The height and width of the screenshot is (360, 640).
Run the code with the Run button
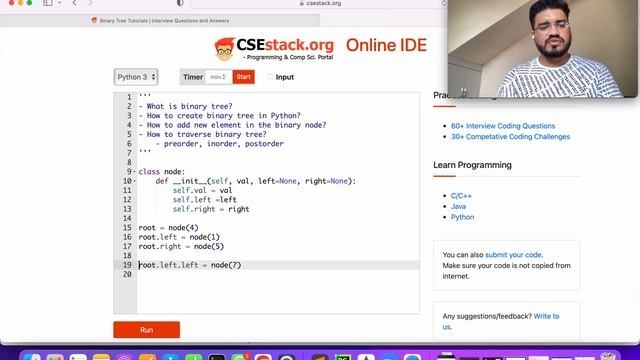coord(147,330)
